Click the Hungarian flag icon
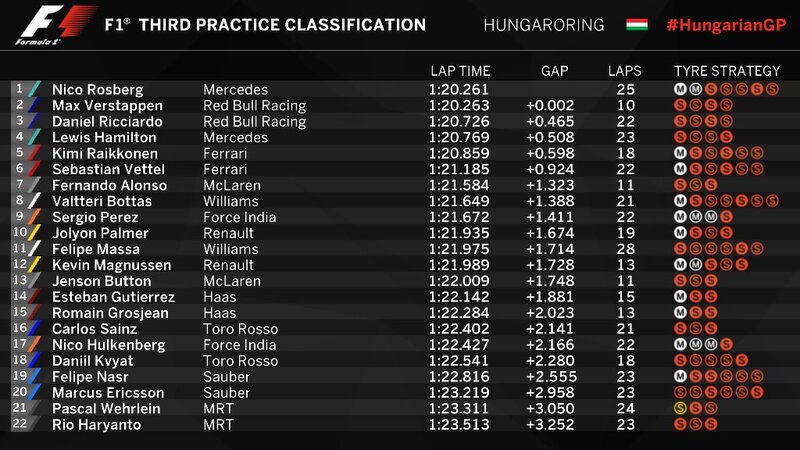This screenshot has width=800, height=450. (x=637, y=25)
